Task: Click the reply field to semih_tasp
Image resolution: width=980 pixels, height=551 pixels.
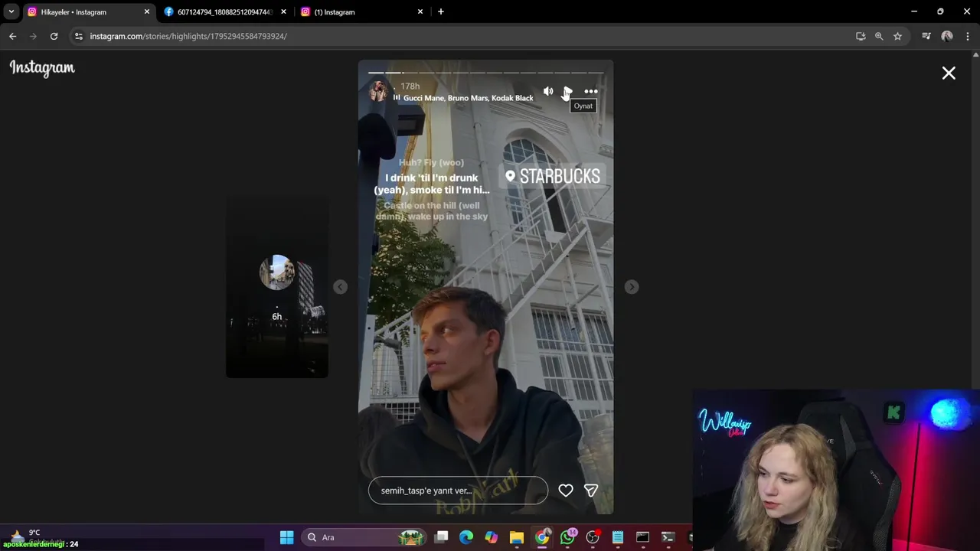Action: point(458,491)
